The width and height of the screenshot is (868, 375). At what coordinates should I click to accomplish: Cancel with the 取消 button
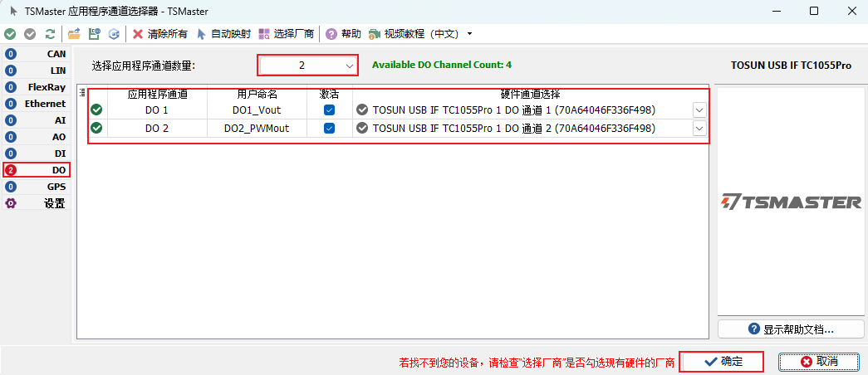click(819, 362)
